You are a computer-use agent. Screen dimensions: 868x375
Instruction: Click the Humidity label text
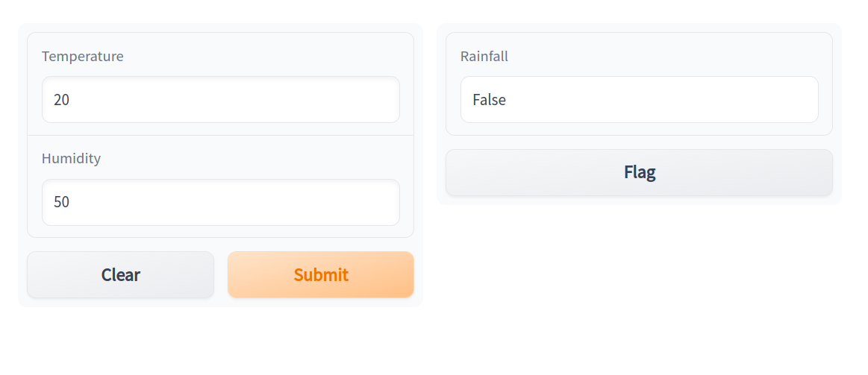pos(71,159)
